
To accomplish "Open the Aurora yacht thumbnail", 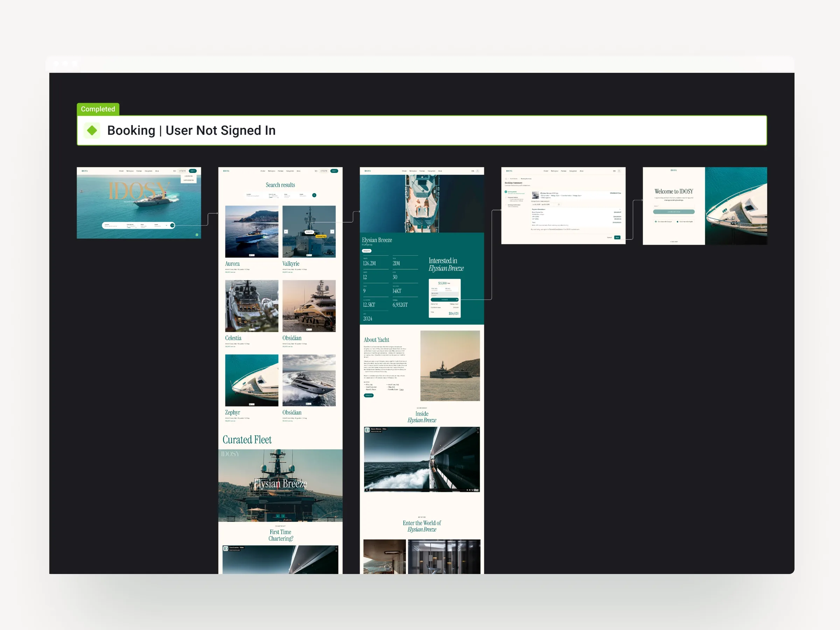I will click(x=252, y=232).
